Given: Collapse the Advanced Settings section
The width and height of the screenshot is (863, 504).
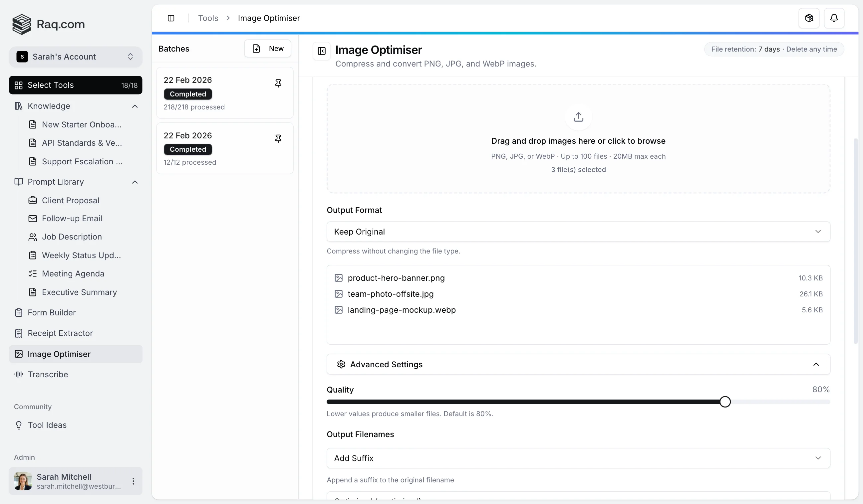Looking at the screenshot, I should [x=816, y=364].
